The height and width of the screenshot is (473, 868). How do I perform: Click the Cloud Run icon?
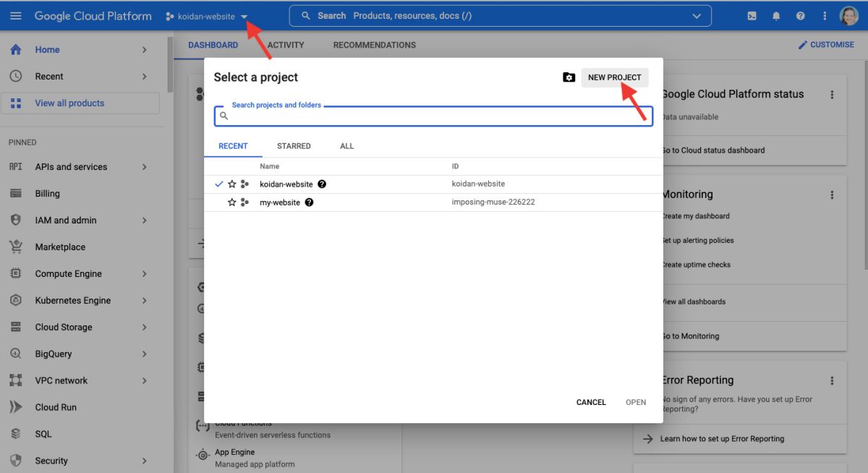pos(16,408)
